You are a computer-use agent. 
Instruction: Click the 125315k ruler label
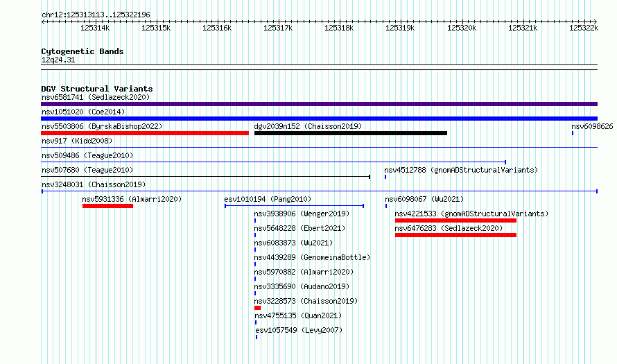coord(156,28)
